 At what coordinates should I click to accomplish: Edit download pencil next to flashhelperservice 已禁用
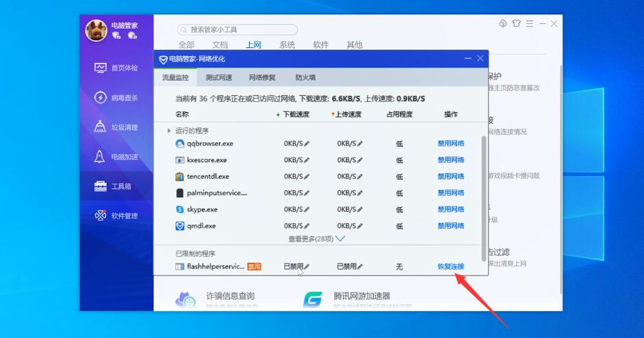(x=307, y=267)
